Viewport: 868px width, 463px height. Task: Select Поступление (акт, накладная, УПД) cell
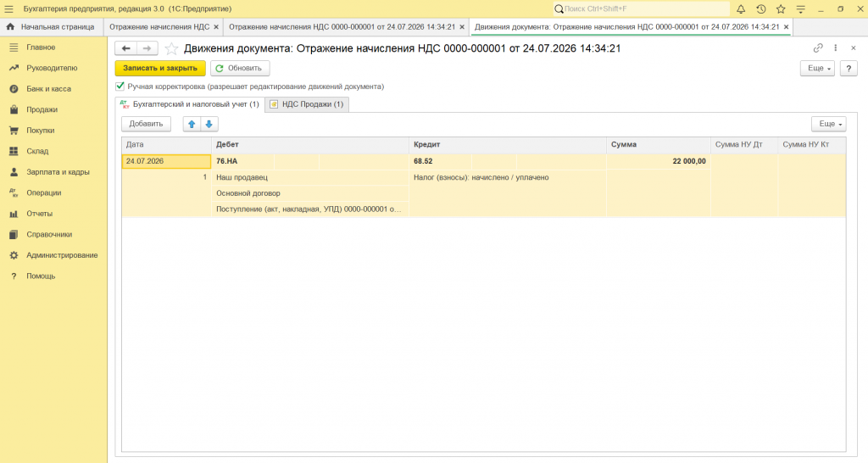tap(310, 209)
